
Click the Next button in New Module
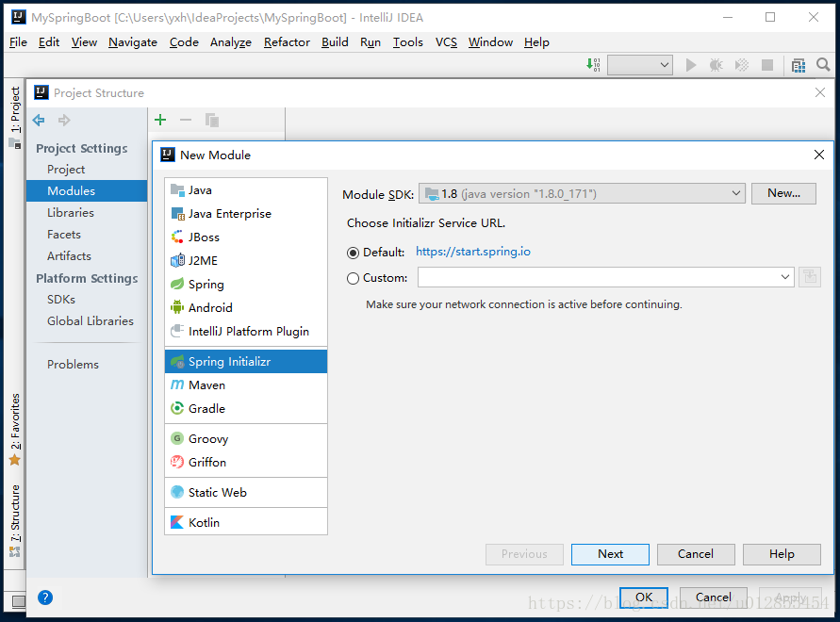coord(610,554)
